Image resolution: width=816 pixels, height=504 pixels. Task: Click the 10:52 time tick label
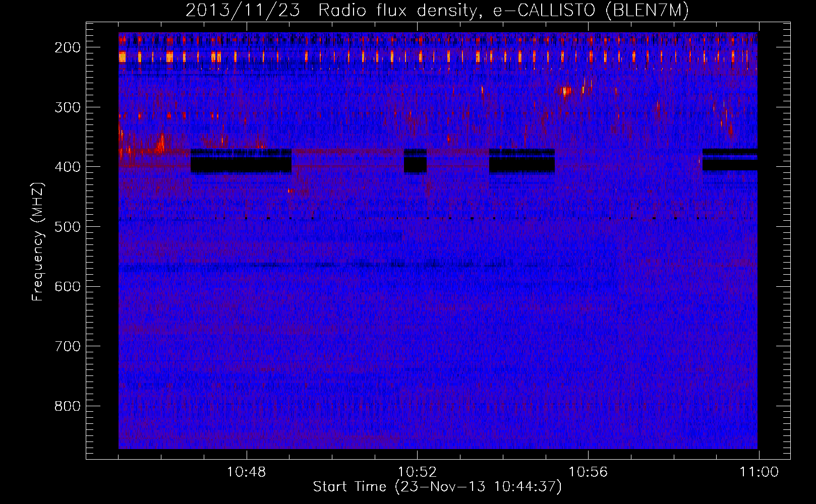tap(417, 472)
